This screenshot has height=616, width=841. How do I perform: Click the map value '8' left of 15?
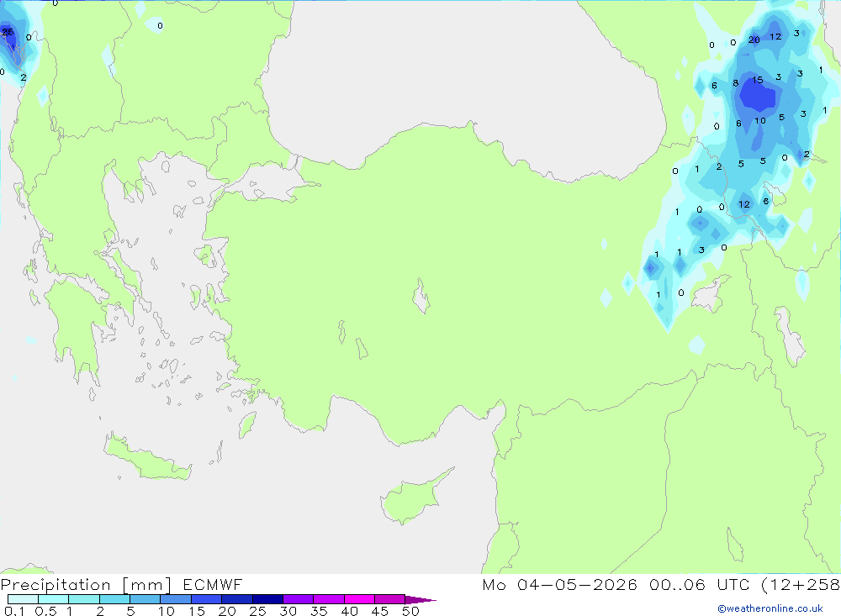coord(735,83)
